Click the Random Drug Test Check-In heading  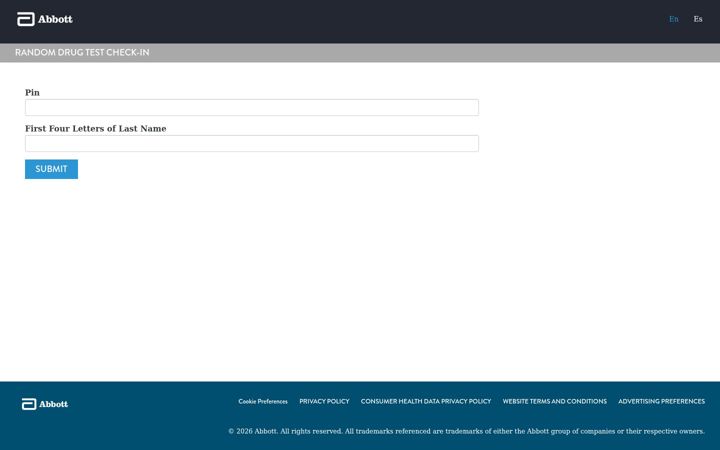(82, 52)
